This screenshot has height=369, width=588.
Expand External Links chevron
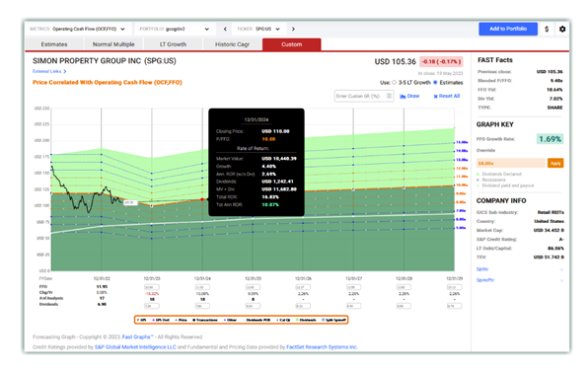click(65, 71)
